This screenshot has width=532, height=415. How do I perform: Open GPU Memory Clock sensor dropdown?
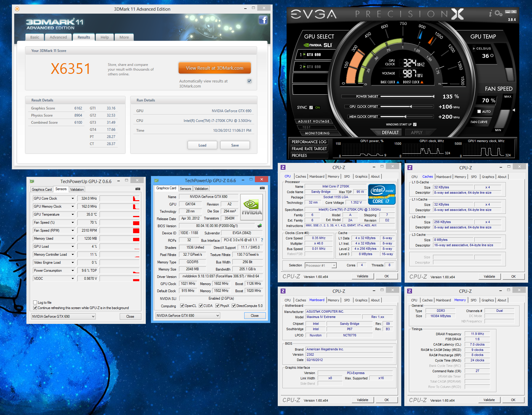point(73,206)
